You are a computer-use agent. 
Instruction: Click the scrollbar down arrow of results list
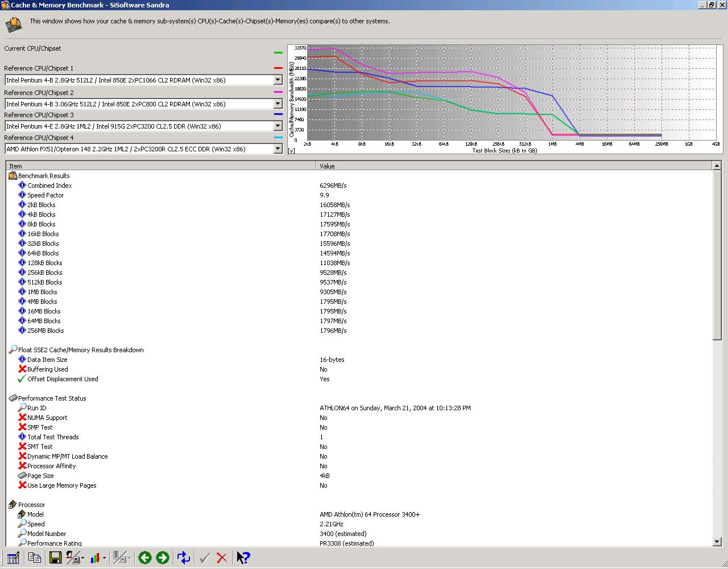pos(717,542)
